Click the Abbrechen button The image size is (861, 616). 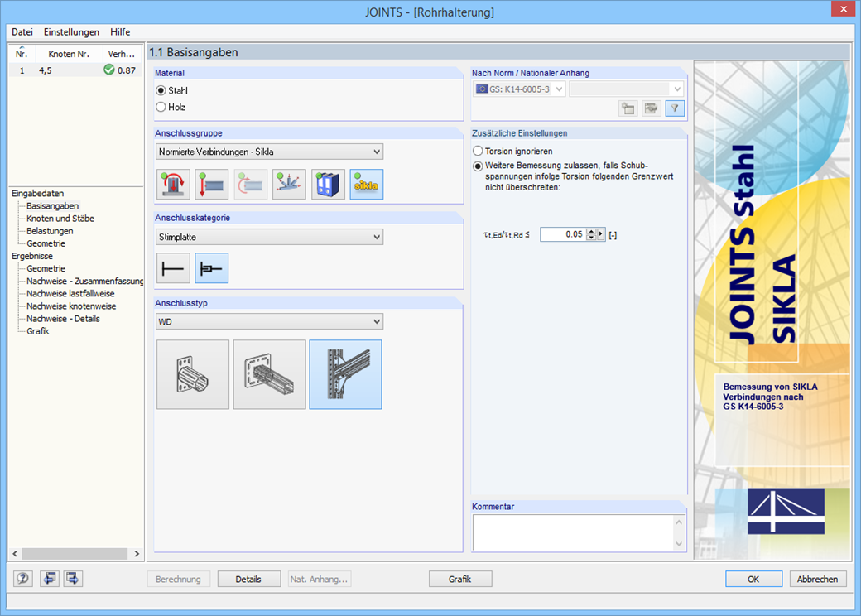click(818, 579)
